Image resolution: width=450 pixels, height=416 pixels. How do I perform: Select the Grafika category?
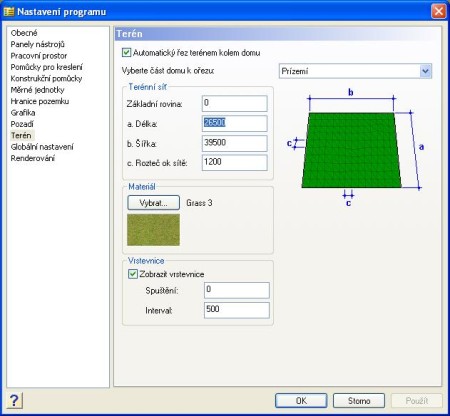tap(23, 113)
